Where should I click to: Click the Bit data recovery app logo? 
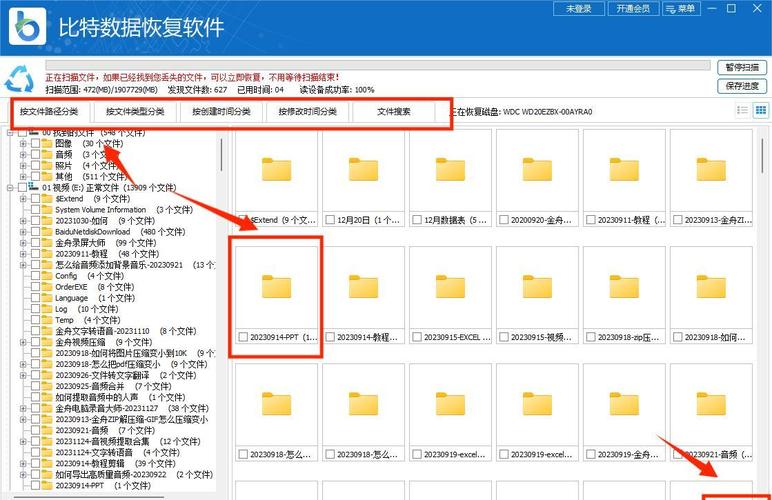click(28, 26)
